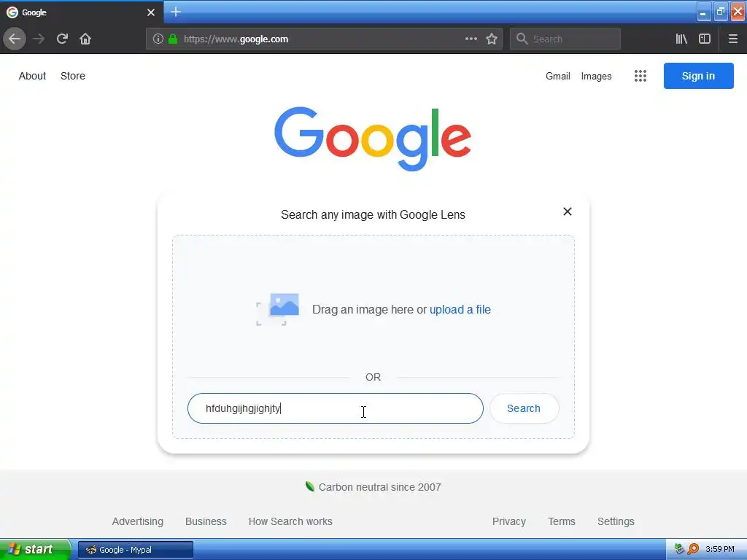Open the Terms footer link
This screenshot has height=560, width=747.
click(x=562, y=521)
